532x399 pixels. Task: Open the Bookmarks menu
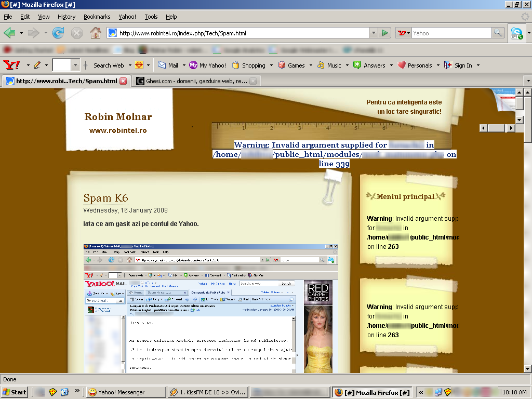97,17
